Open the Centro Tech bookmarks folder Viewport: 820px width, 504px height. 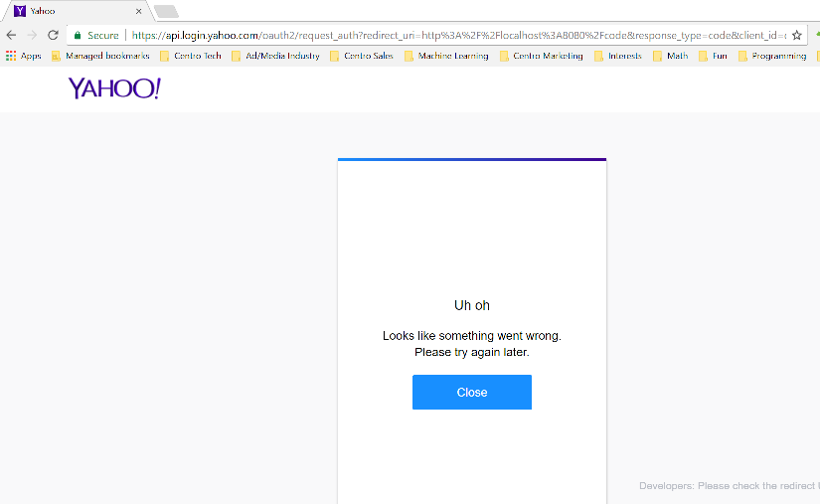click(x=191, y=56)
